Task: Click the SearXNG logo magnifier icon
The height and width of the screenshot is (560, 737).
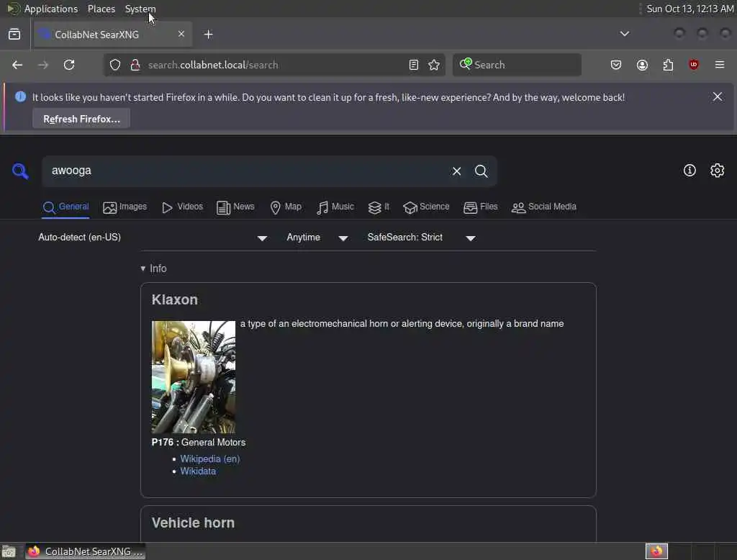Action: 20,171
